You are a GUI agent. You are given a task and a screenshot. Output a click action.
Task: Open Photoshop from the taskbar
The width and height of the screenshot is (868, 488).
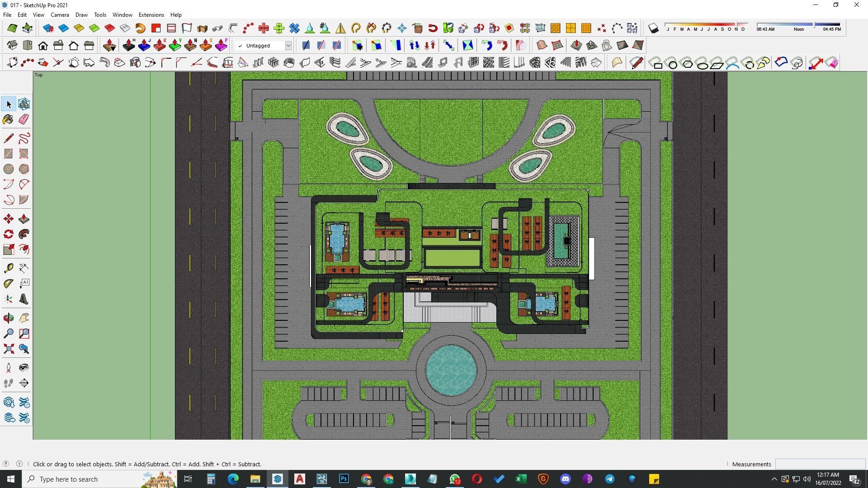tap(344, 479)
